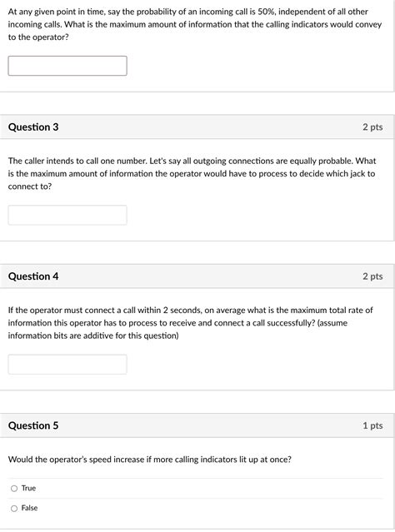Click the Question 3 answer input field
Image resolution: width=395 pixels, height=532 pixels.
pos(67,215)
